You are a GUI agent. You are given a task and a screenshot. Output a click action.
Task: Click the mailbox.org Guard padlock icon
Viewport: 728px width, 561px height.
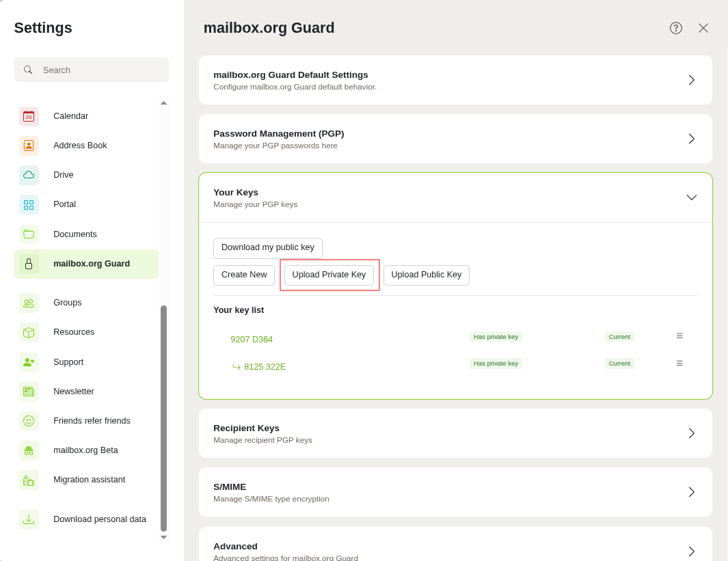tap(29, 264)
